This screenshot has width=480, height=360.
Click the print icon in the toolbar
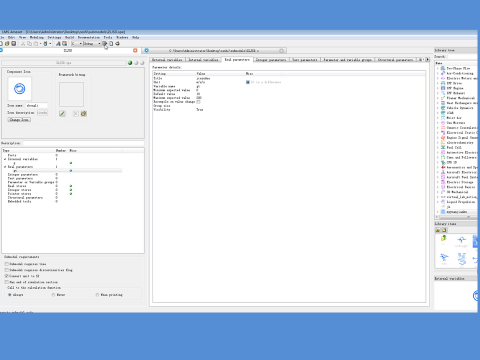click(117, 44)
